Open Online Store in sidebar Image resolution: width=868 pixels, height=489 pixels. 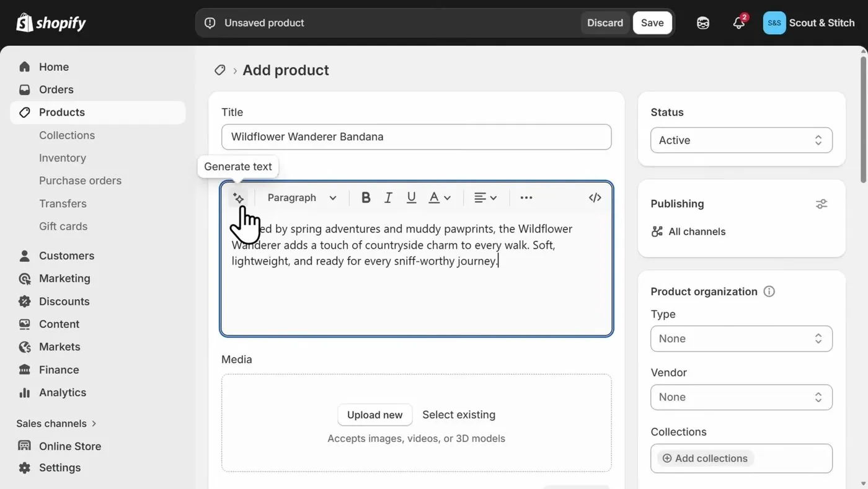98,446
